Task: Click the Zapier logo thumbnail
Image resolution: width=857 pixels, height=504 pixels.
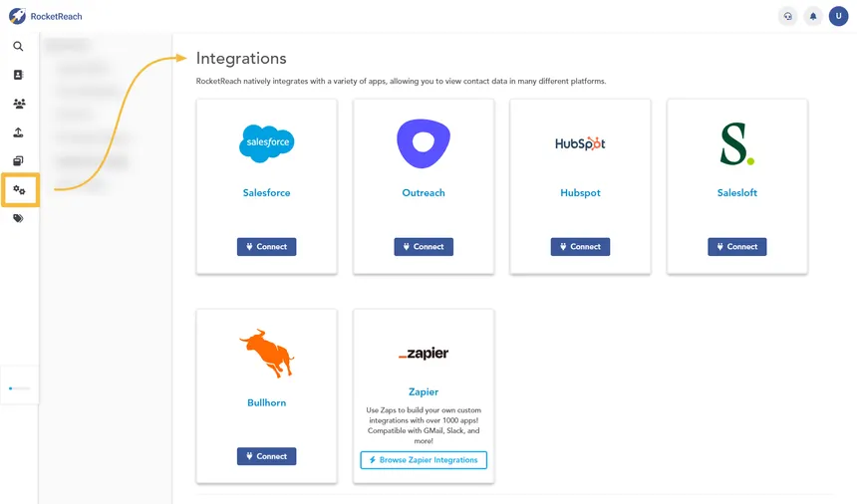Action: point(424,354)
